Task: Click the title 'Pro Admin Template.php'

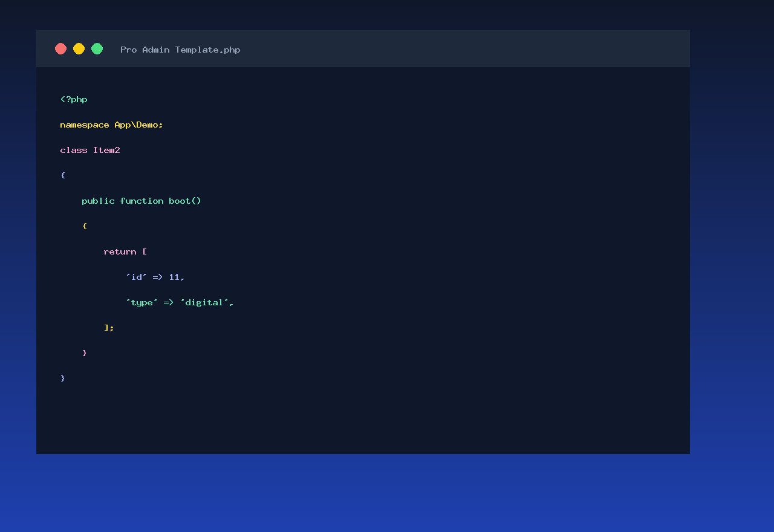Action: point(180,50)
